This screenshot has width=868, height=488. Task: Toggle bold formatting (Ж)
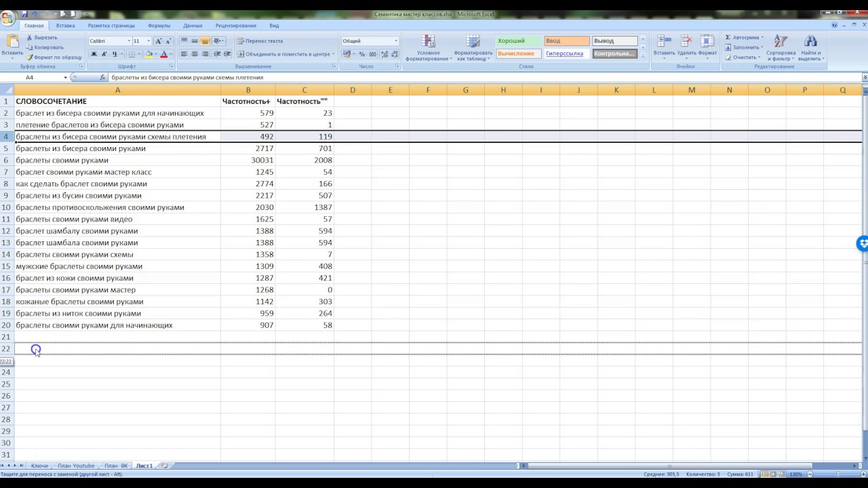[x=94, y=54]
